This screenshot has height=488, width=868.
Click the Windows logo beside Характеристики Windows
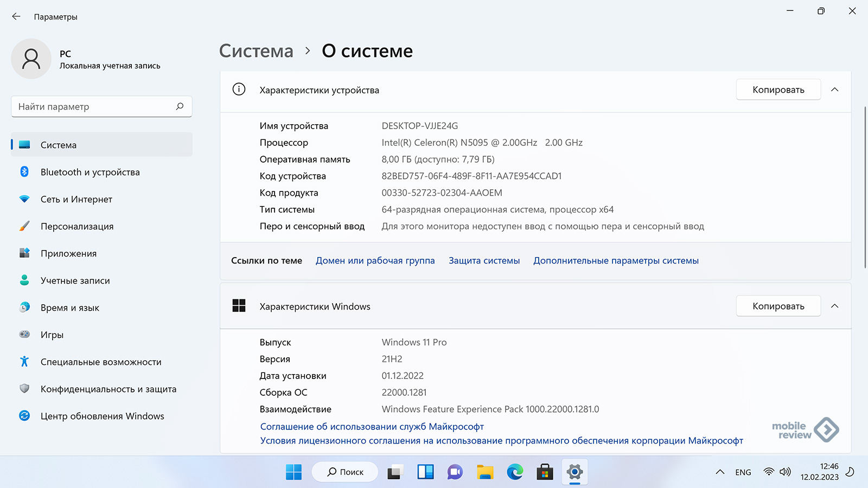(239, 306)
